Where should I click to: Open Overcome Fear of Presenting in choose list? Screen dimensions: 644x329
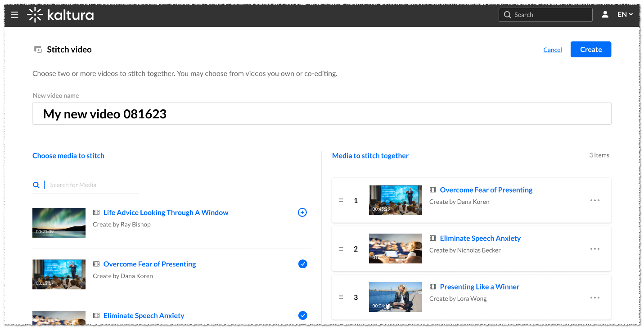tap(150, 264)
